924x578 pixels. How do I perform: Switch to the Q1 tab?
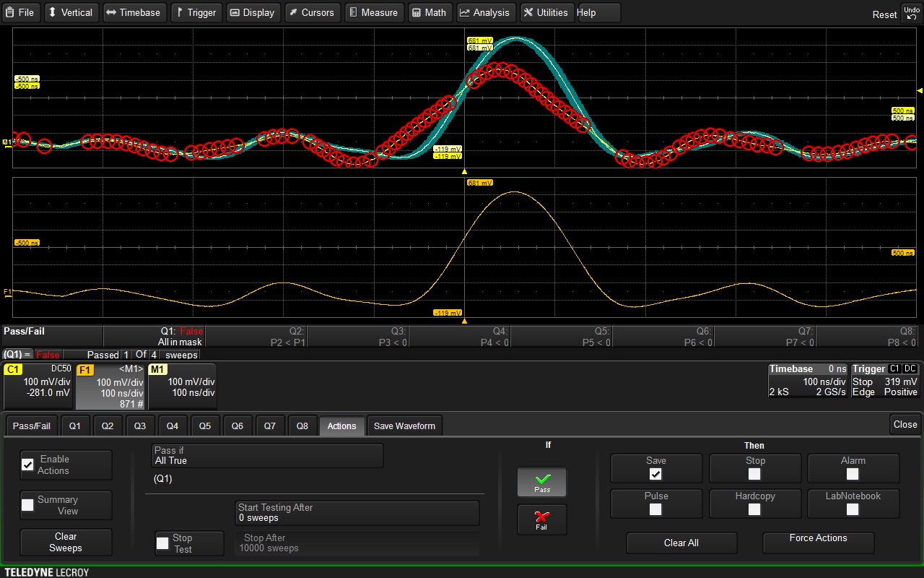[x=75, y=426]
